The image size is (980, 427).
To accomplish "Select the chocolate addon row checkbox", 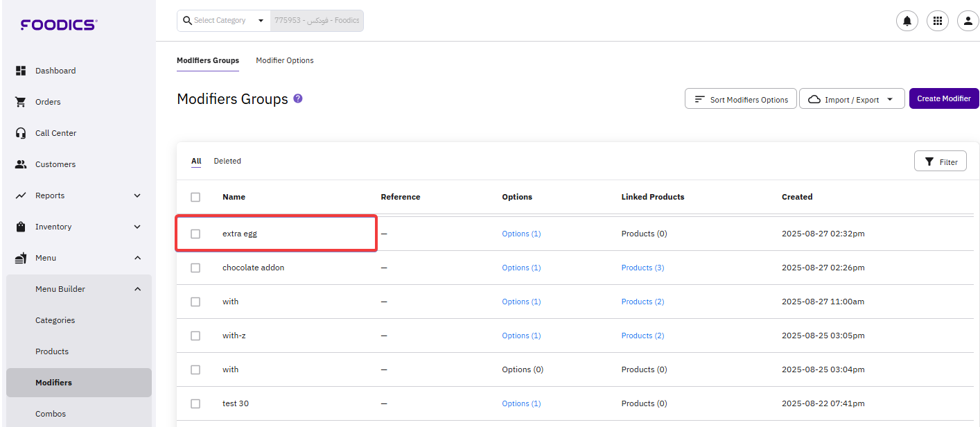I will (195, 268).
